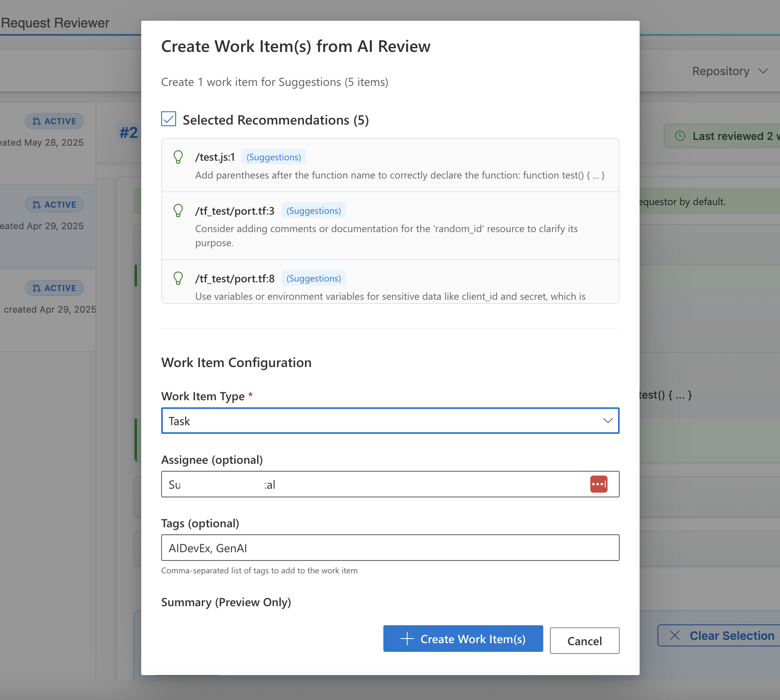
Task: Click Cancel to dismiss the dialog
Action: click(584, 641)
